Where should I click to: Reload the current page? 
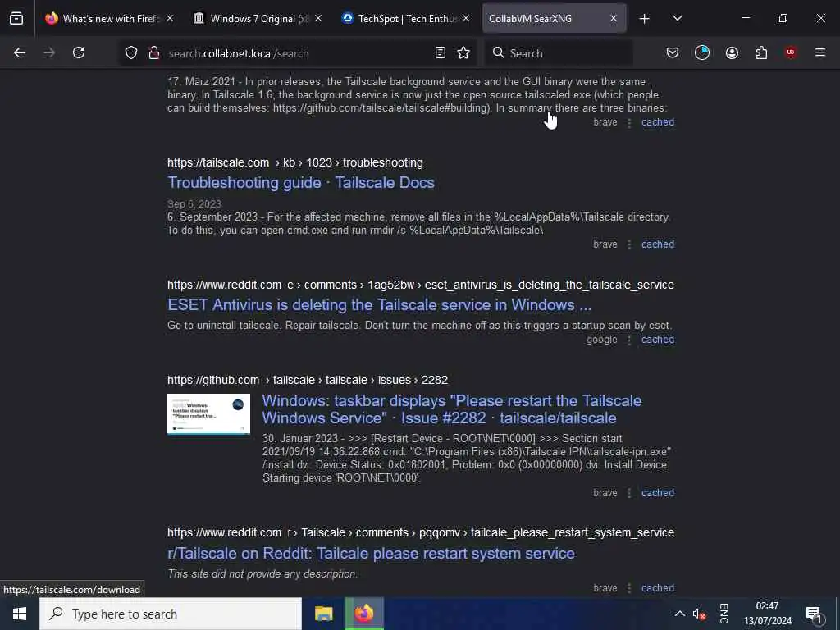click(x=79, y=52)
